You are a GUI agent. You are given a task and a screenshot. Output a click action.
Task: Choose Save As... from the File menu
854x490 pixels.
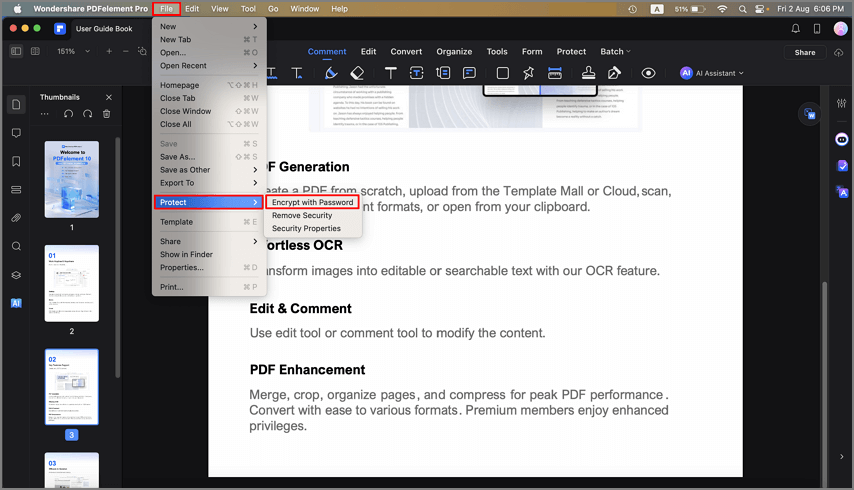[209, 157]
